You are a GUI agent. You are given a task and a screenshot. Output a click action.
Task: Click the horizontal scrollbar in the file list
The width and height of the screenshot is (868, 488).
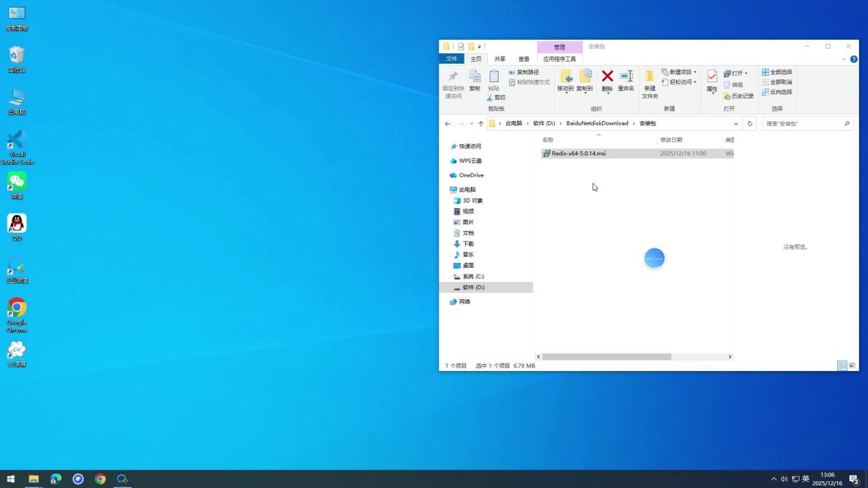pos(606,357)
